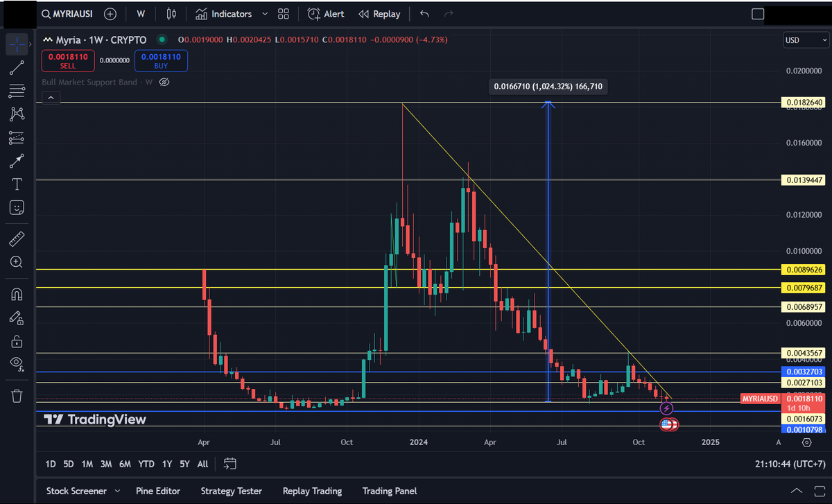Screen dimensions: 832x504
Task: Click the 0.0182640 price line label
Action: click(x=803, y=103)
